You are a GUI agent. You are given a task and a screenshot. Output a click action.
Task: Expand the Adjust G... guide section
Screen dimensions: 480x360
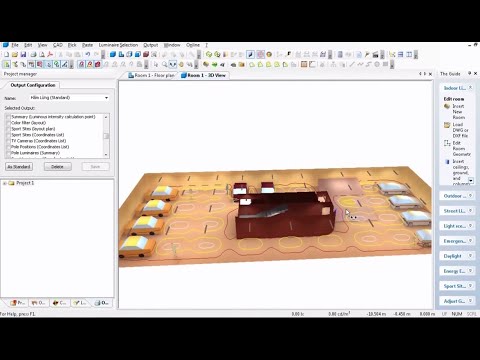(x=470, y=301)
